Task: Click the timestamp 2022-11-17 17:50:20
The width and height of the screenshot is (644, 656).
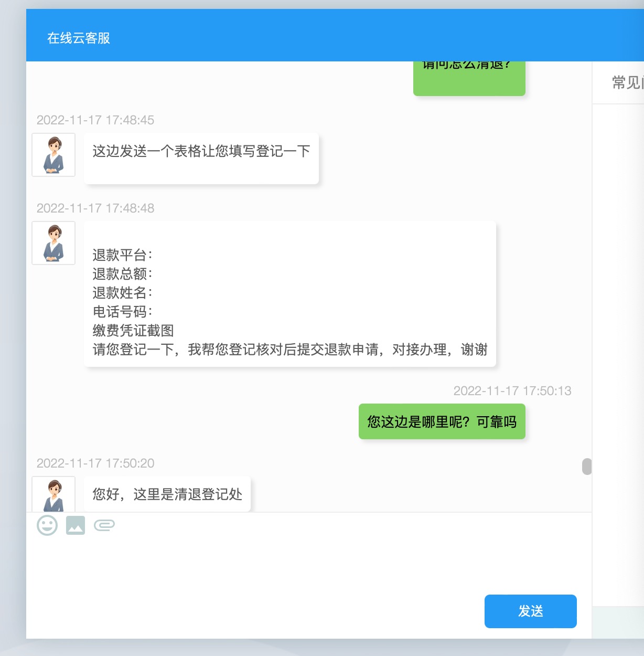Action: click(x=95, y=463)
